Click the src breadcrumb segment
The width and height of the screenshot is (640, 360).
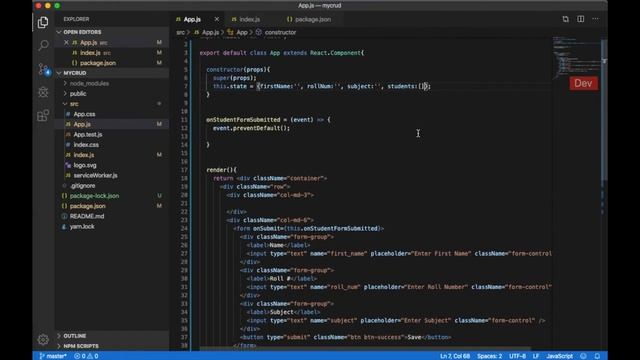[180, 32]
